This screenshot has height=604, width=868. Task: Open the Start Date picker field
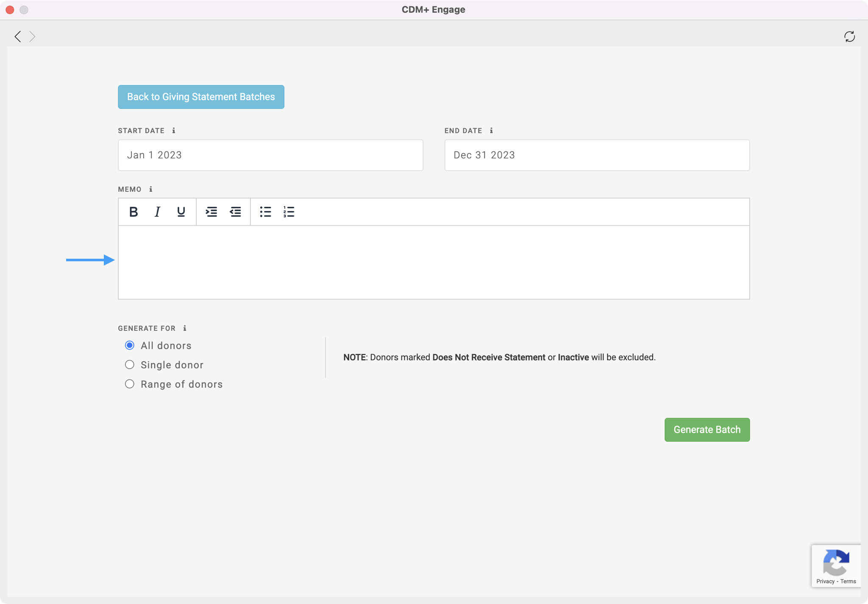pos(270,155)
